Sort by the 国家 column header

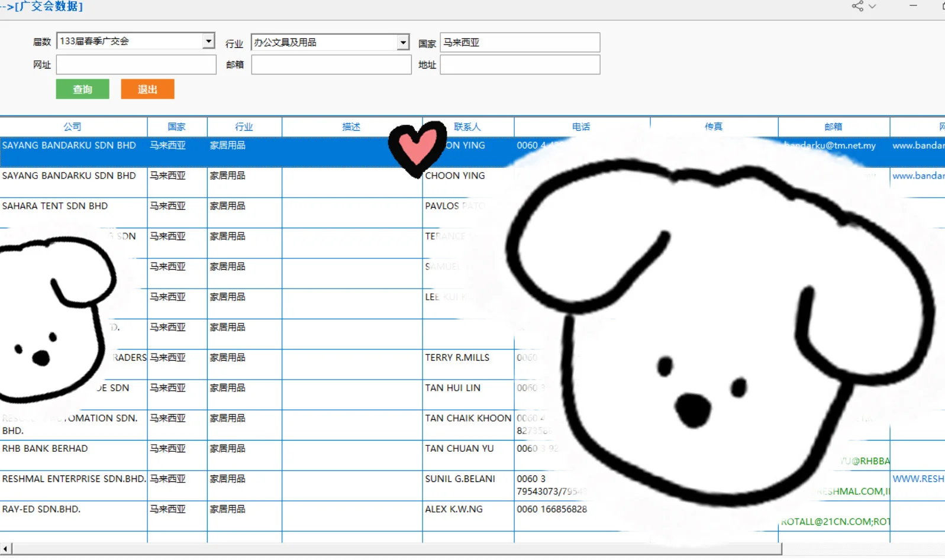pos(177,127)
